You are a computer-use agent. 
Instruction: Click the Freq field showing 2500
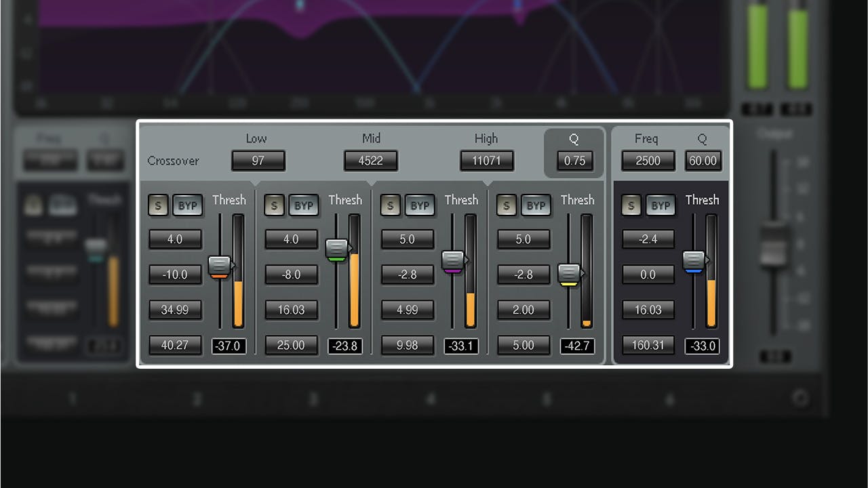point(647,161)
